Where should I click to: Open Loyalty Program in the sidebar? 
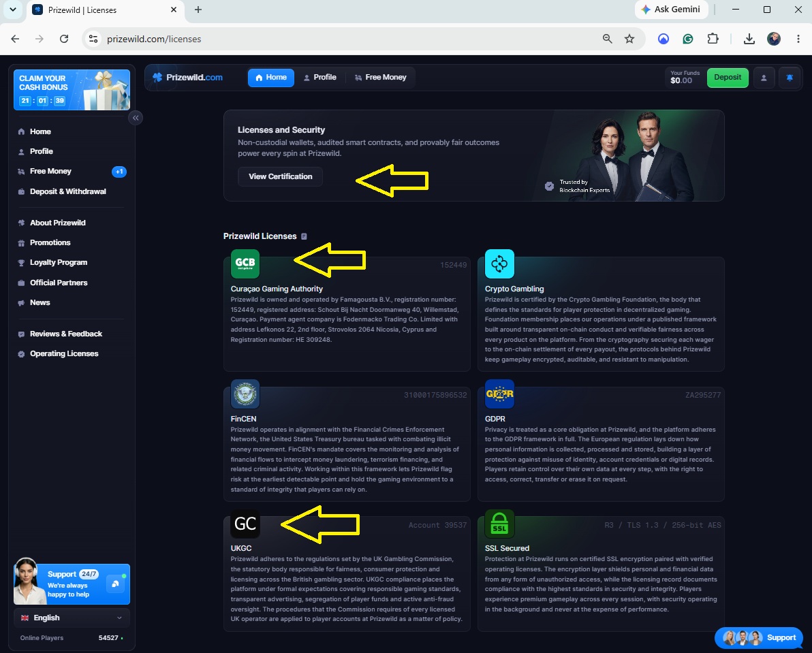[x=72, y=262]
